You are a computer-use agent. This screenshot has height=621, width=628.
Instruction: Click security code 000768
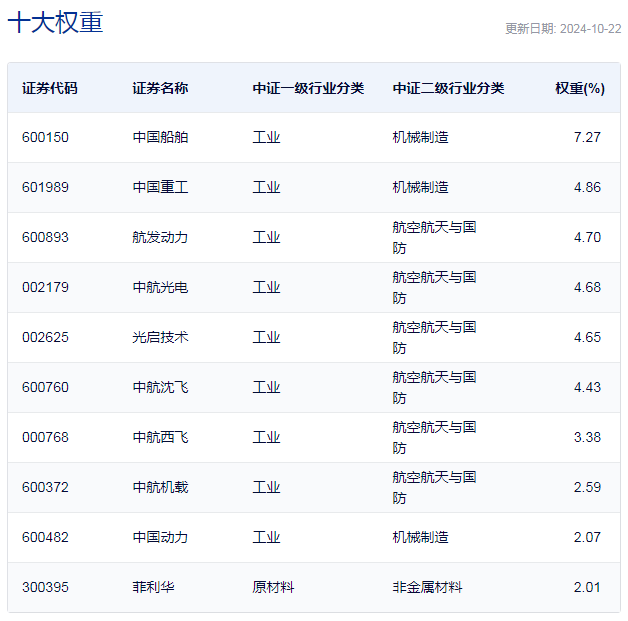coord(45,437)
